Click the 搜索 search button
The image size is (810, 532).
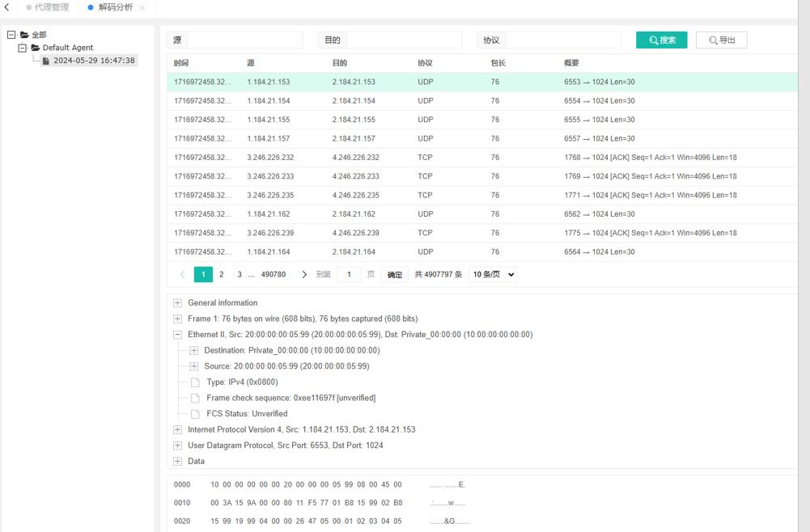point(661,40)
